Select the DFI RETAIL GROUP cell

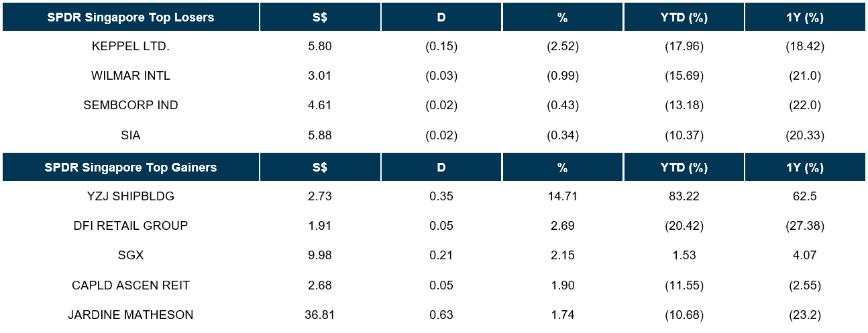131,226
